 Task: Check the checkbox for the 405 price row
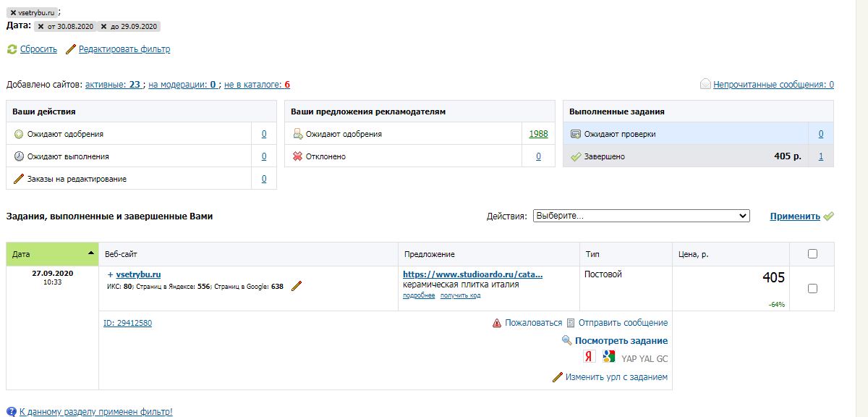pos(812,289)
